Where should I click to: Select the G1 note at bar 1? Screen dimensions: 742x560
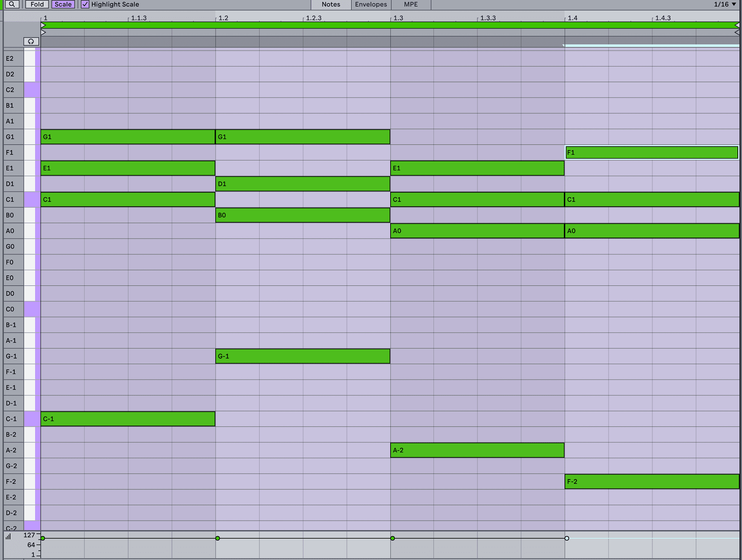pyautogui.click(x=128, y=137)
